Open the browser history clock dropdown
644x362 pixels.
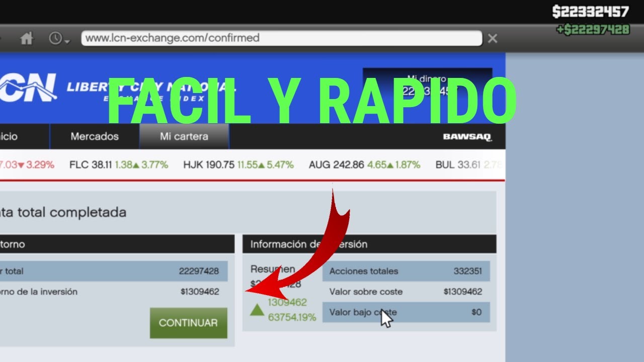click(x=59, y=38)
